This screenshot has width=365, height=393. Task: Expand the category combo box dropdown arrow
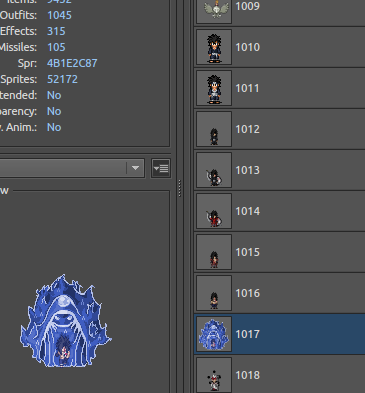click(135, 168)
